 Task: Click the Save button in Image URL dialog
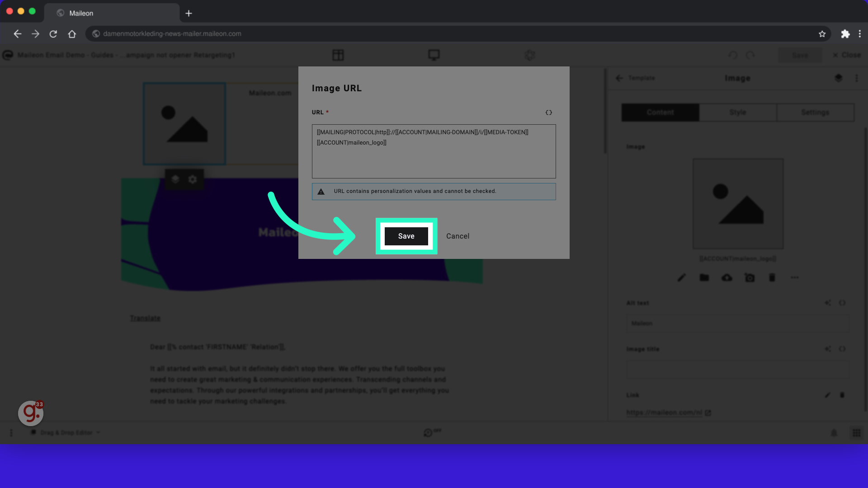click(406, 236)
